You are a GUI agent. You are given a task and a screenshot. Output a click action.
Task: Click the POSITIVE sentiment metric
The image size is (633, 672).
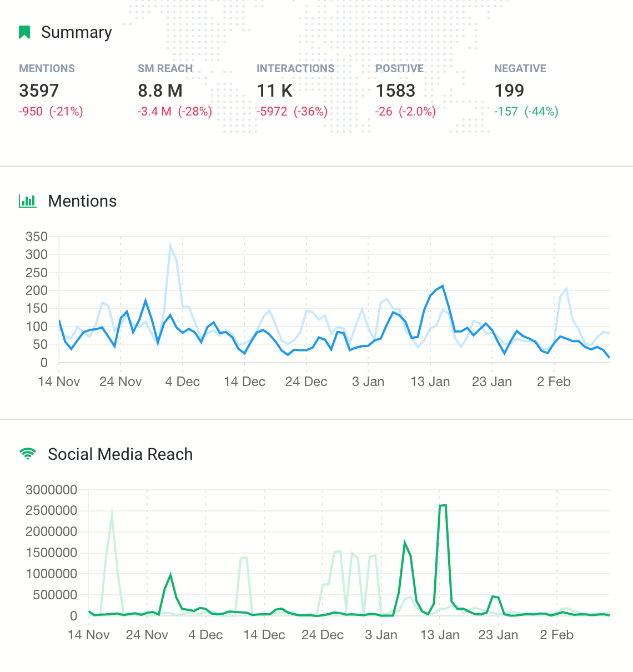click(x=400, y=68)
